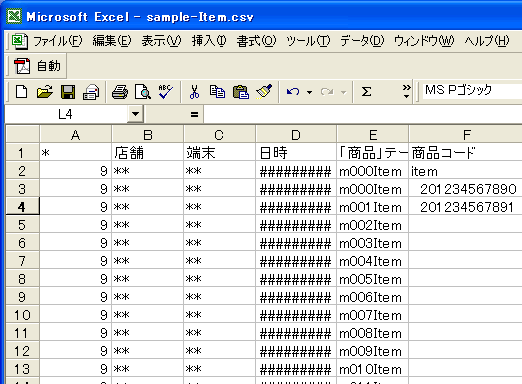
Task: Click the equals Edit Formula button
Action: tap(194, 115)
